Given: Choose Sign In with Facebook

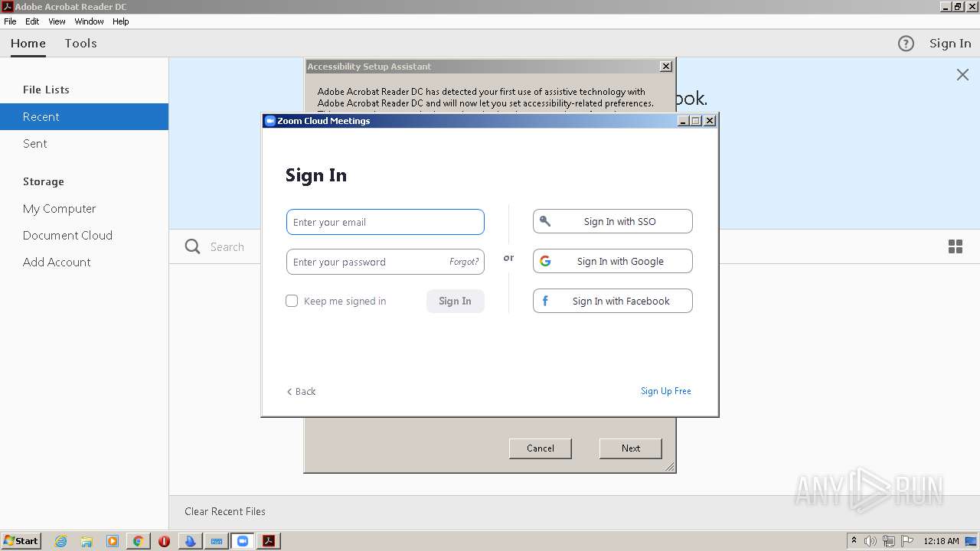Looking at the screenshot, I should [x=612, y=301].
